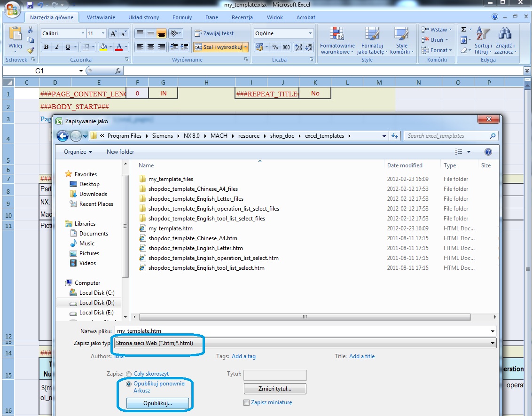Open the Widok ribbon tab
This screenshot has width=532, height=416.
275,17
